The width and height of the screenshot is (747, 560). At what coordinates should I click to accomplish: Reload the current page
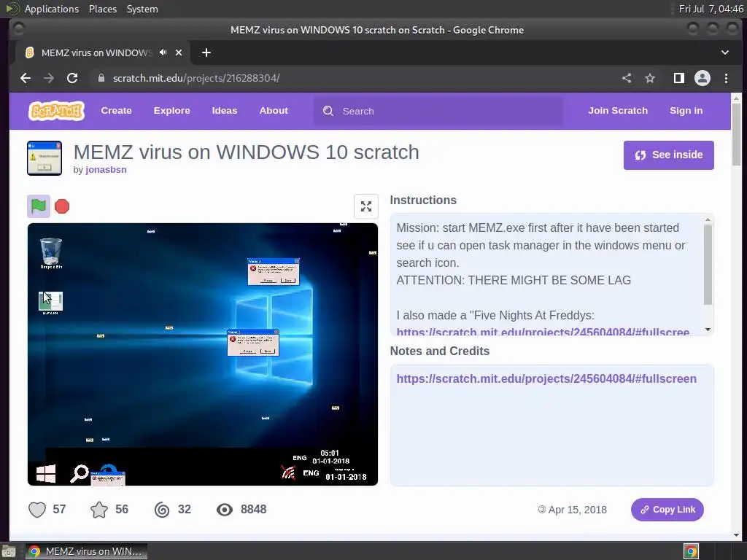click(72, 78)
